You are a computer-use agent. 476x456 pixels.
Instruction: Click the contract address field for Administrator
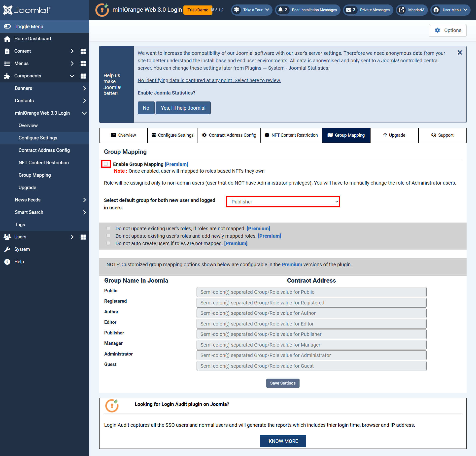[311, 355]
